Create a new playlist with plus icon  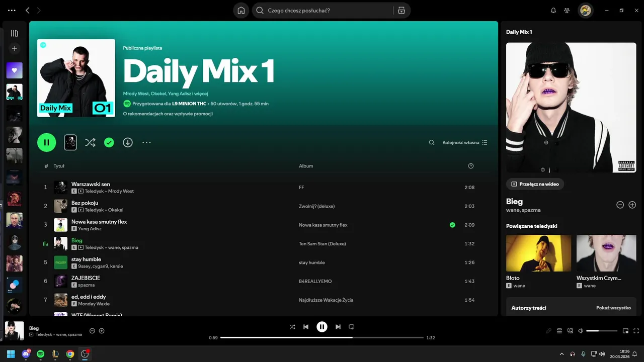coord(14,49)
